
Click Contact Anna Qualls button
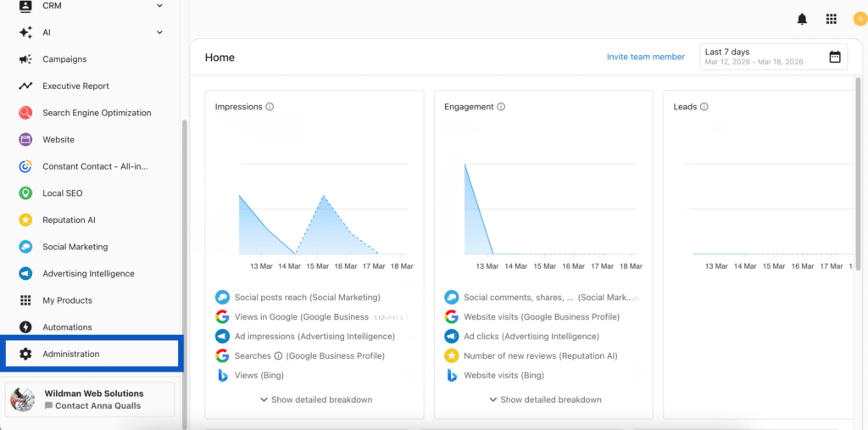[97, 405]
